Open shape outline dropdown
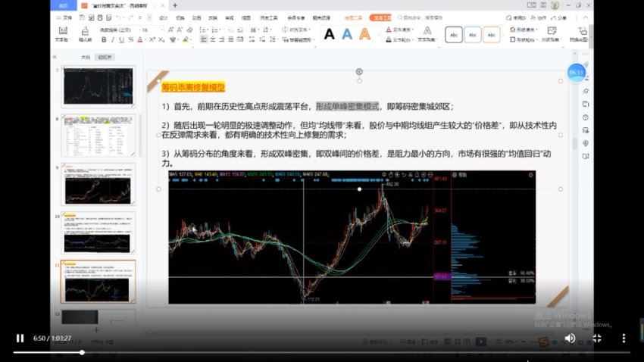The width and height of the screenshot is (644, 362). [523, 40]
